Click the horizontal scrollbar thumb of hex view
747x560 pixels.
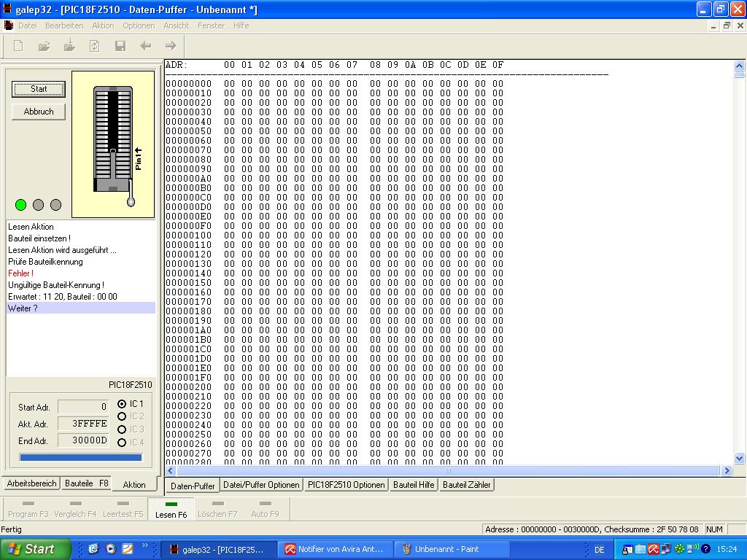coord(447,471)
